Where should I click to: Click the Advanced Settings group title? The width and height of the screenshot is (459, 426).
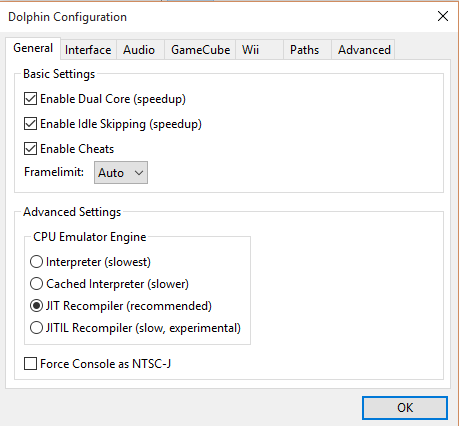[72, 212]
